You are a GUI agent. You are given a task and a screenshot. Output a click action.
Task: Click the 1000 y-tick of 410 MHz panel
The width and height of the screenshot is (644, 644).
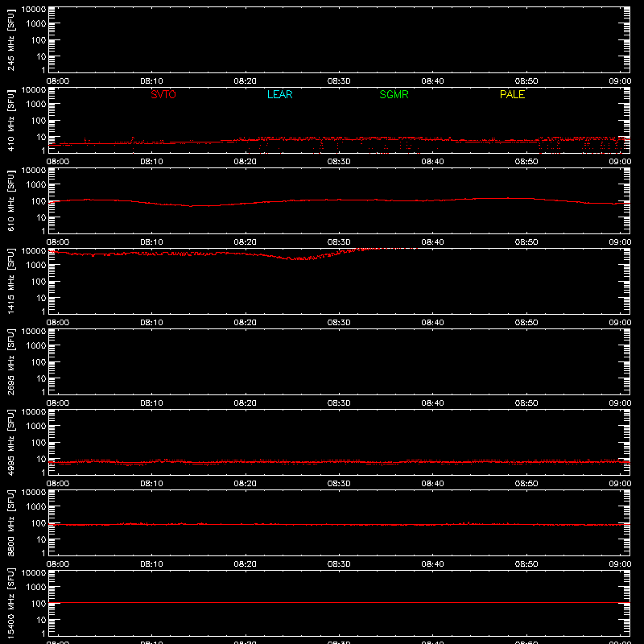36,105
